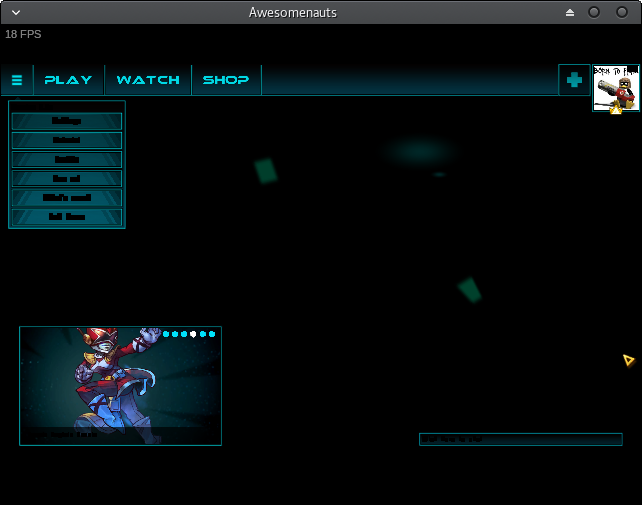Open the PLAY tab
The image size is (642, 505).
pyautogui.click(x=68, y=80)
